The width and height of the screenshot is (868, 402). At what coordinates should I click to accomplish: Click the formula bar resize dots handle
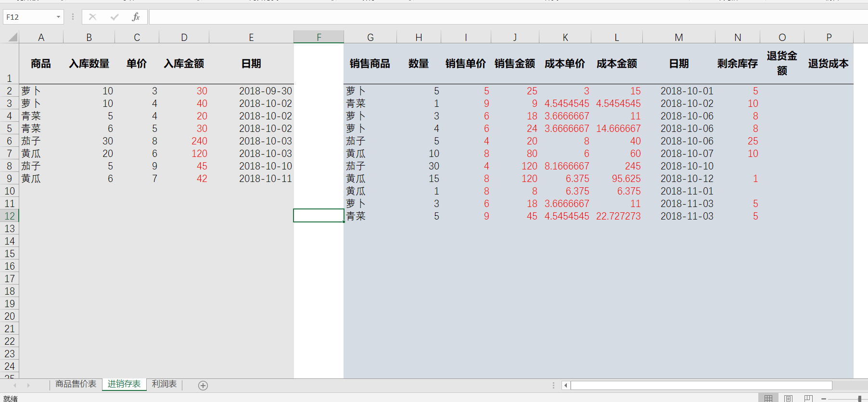point(73,17)
